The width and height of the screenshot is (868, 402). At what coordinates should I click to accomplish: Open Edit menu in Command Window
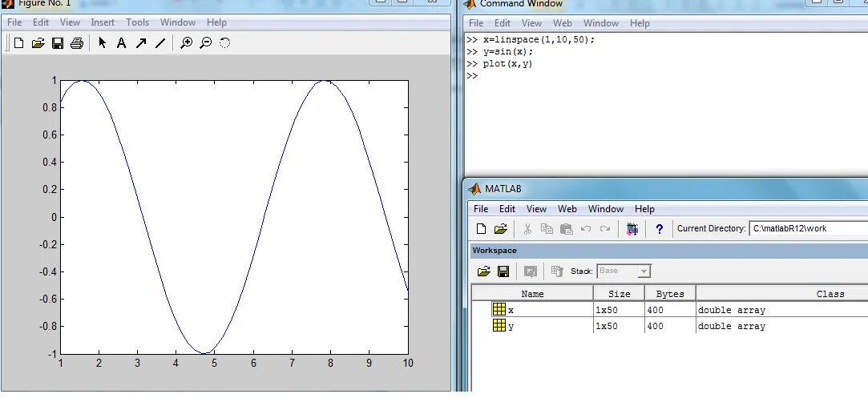point(502,22)
